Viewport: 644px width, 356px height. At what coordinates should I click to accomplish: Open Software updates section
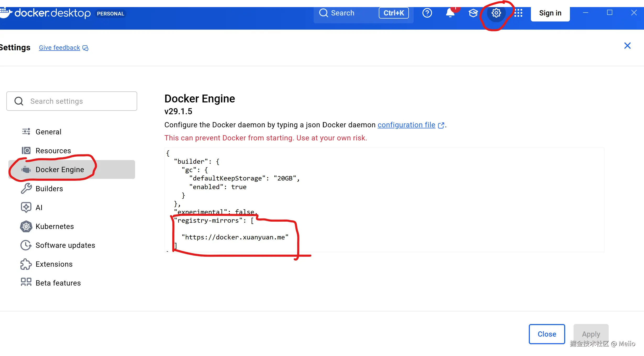[x=65, y=245]
